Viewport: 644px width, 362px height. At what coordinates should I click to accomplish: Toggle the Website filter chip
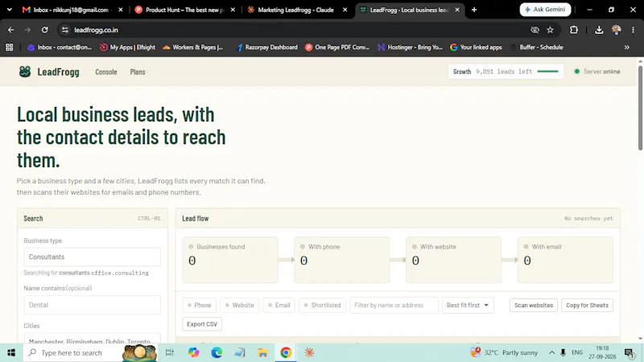(x=239, y=305)
